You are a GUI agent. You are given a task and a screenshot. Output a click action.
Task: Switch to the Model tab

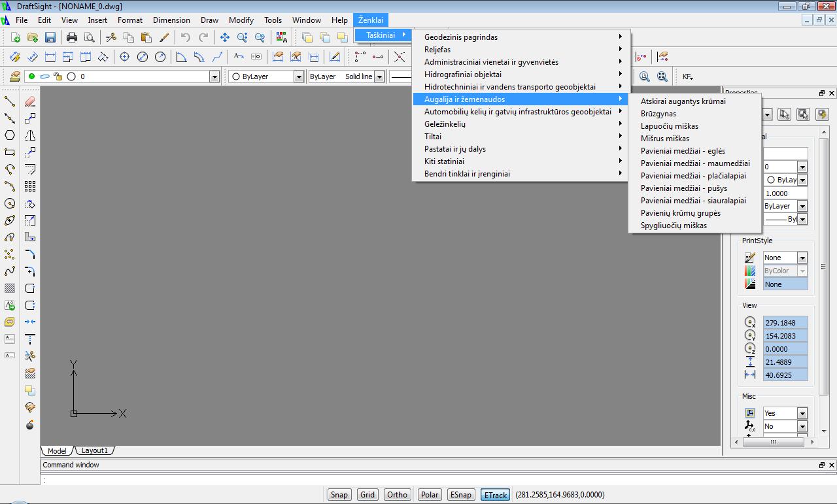click(57, 450)
